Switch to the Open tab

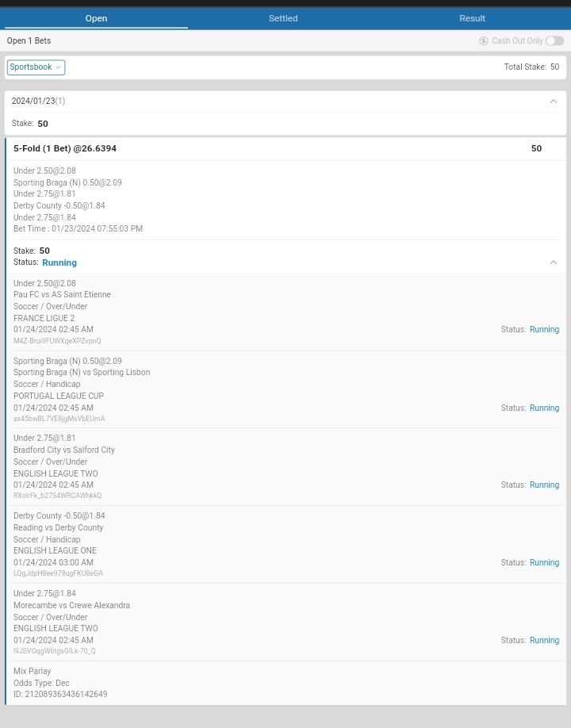point(96,18)
